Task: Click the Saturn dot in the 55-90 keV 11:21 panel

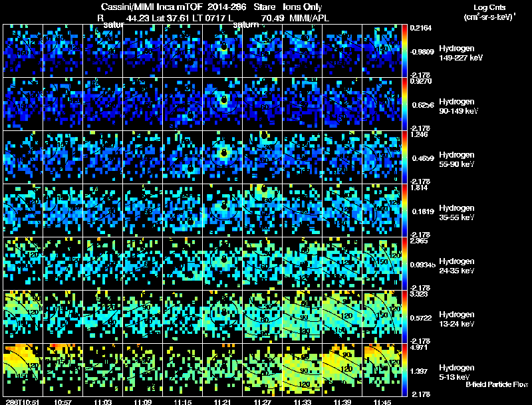Action: pyautogui.click(x=223, y=153)
